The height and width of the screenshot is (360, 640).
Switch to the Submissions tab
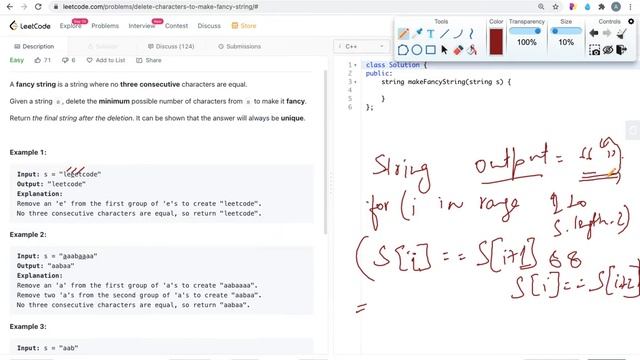tap(239, 47)
